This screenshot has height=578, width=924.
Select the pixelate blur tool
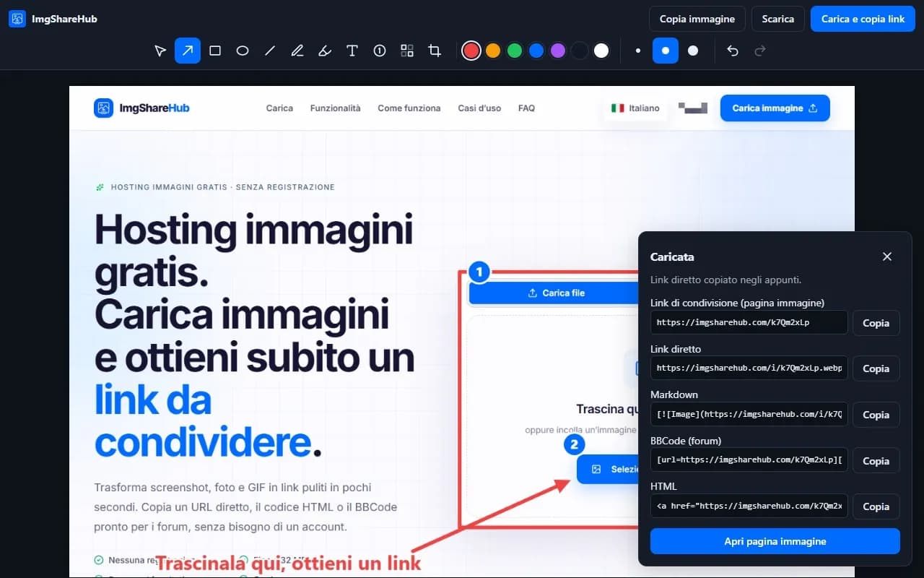tap(407, 51)
